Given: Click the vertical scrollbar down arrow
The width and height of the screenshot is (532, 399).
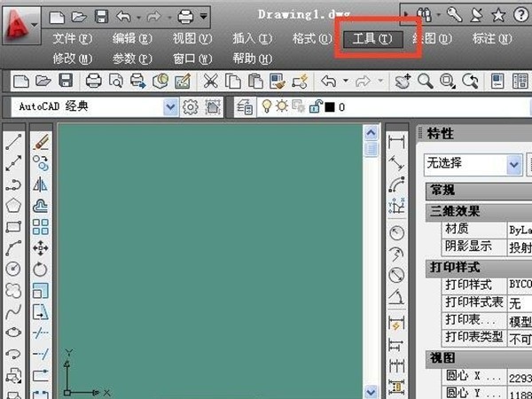Looking at the screenshot, I should (x=373, y=389).
